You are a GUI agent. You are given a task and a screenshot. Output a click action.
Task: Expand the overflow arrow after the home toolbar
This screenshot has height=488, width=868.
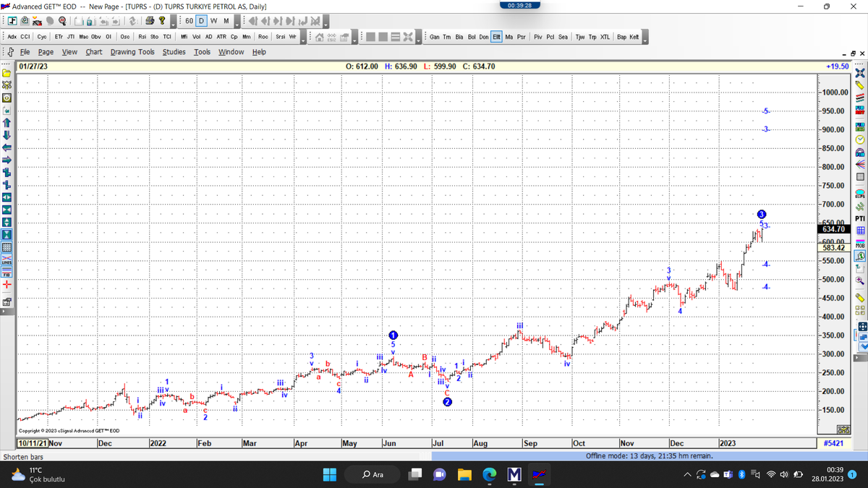click(354, 37)
